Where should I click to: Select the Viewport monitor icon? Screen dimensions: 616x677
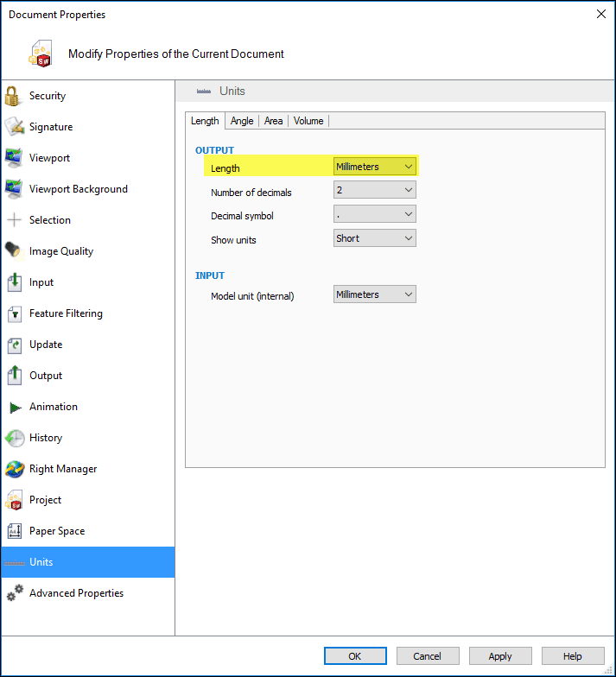tap(14, 158)
